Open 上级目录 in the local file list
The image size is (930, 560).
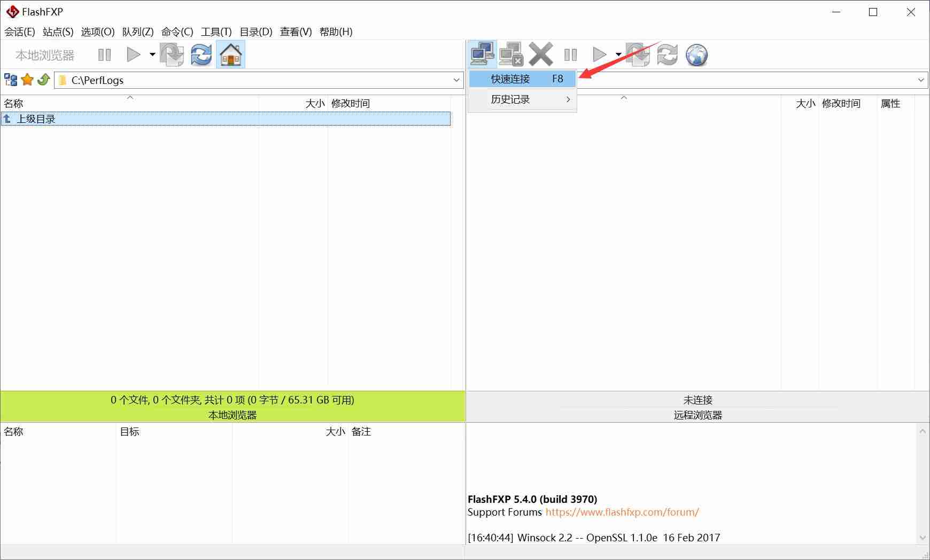tap(36, 118)
